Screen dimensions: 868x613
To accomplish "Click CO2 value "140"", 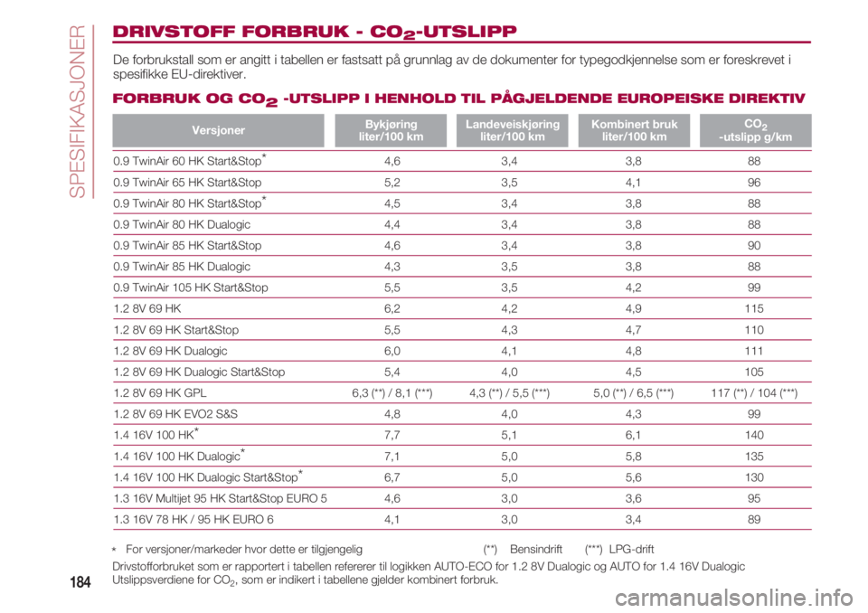I will (754, 435).
